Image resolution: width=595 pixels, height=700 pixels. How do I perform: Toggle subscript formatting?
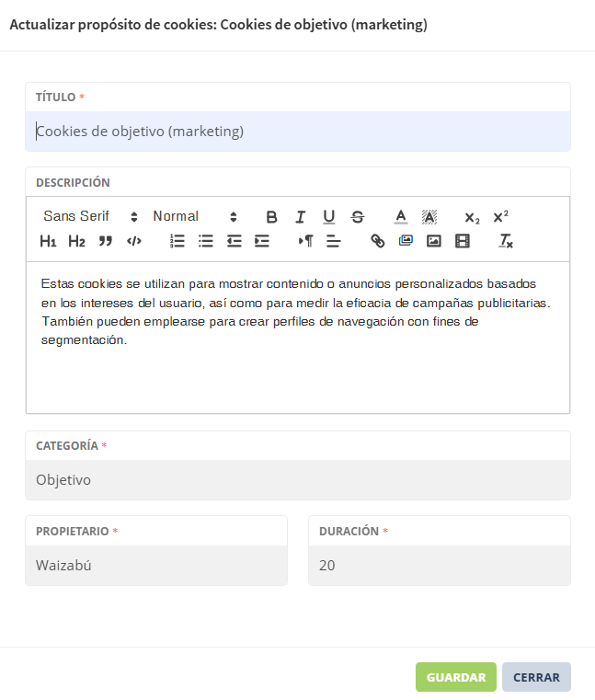click(472, 217)
